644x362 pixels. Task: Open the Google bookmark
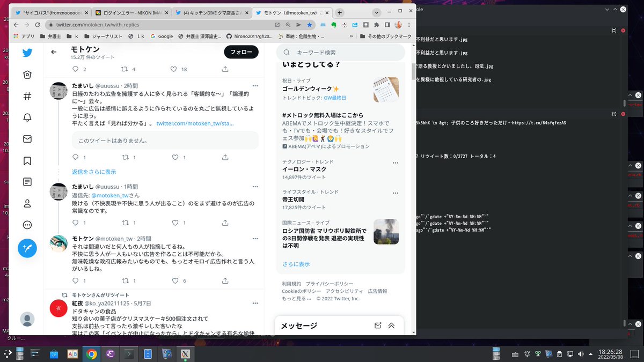pos(162,36)
